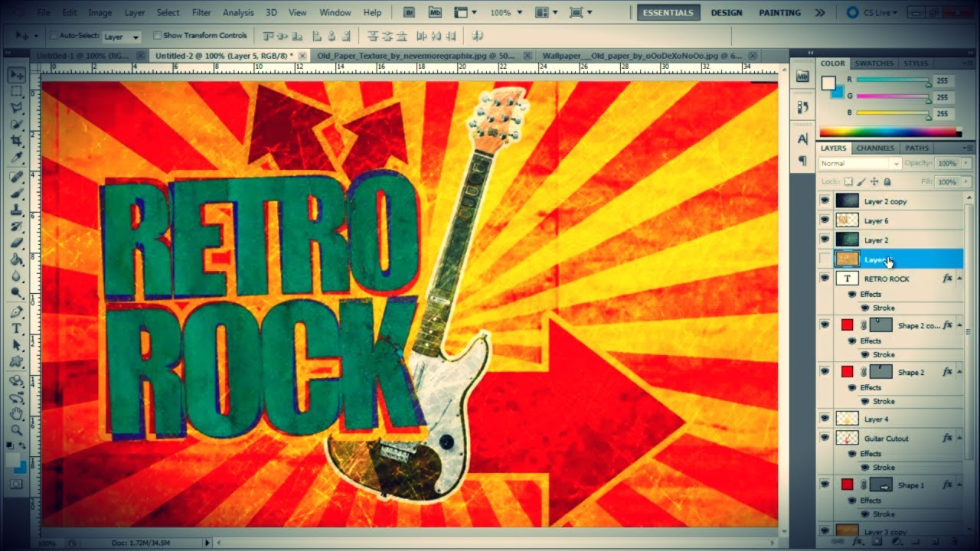
Task: Enable the Auto-Select checkbox
Action: tap(54, 36)
